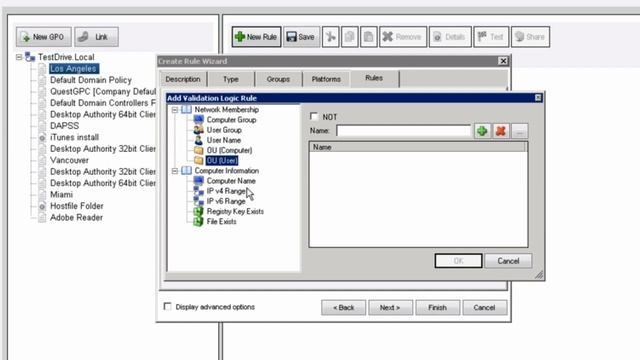The height and width of the screenshot is (360, 640).
Task: Click the green plus add icon
Action: 482,131
